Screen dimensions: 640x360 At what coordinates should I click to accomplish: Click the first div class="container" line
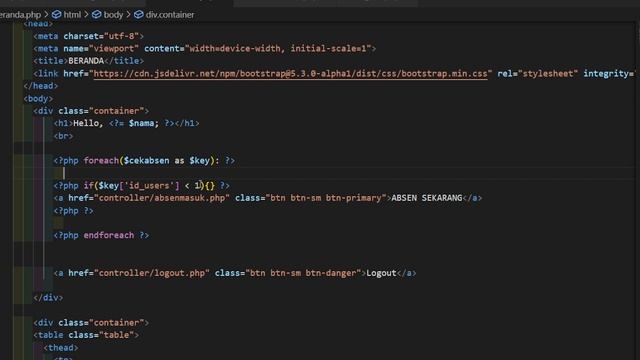(91, 111)
